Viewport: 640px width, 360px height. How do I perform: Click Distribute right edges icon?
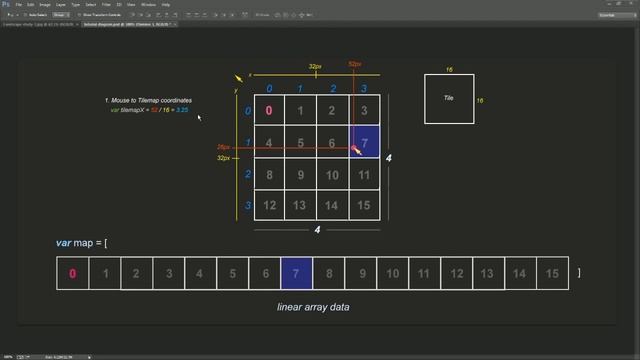(x=232, y=15)
